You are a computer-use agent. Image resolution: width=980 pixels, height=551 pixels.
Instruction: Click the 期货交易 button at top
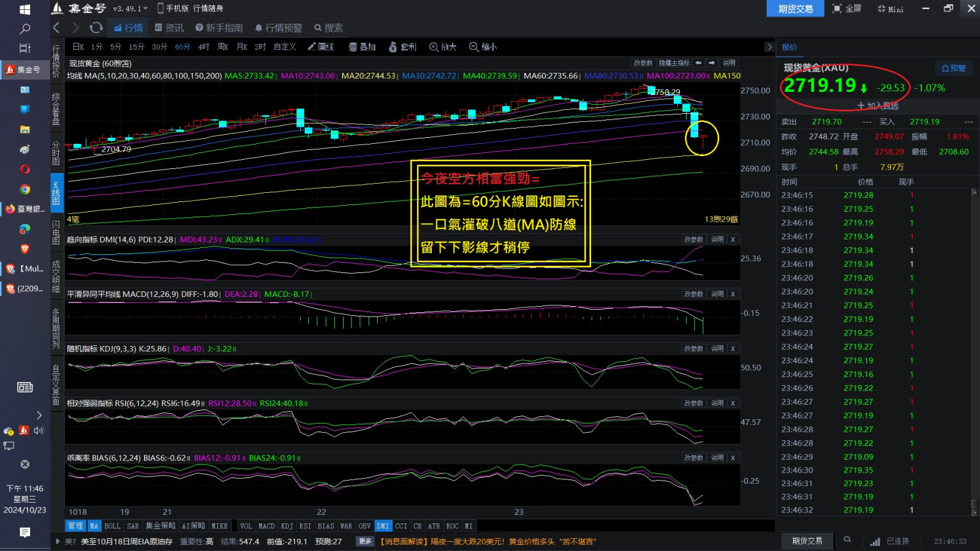[x=795, y=9]
